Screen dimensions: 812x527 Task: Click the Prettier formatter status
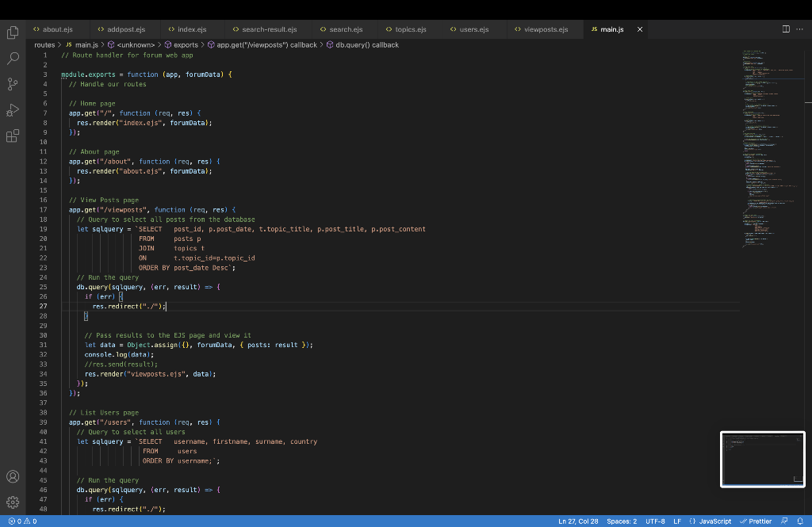pyautogui.click(x=756, y=521)
